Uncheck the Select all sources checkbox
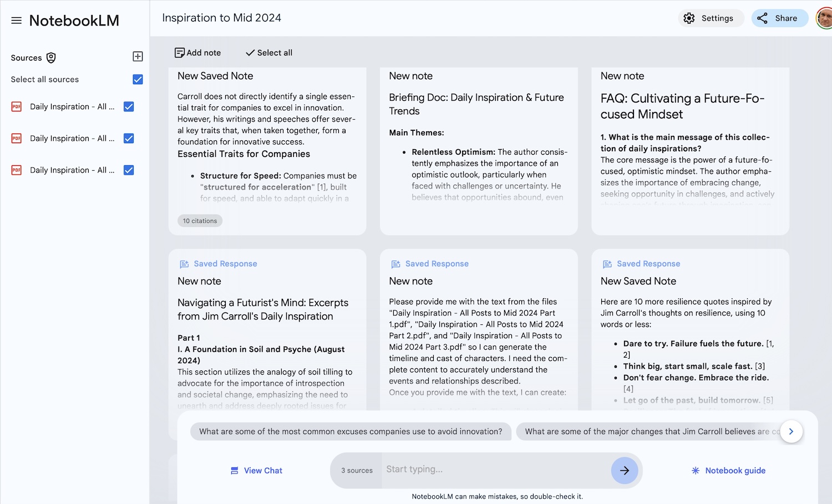The width and height of the screenshot is (832, 504). click(138, 79)
